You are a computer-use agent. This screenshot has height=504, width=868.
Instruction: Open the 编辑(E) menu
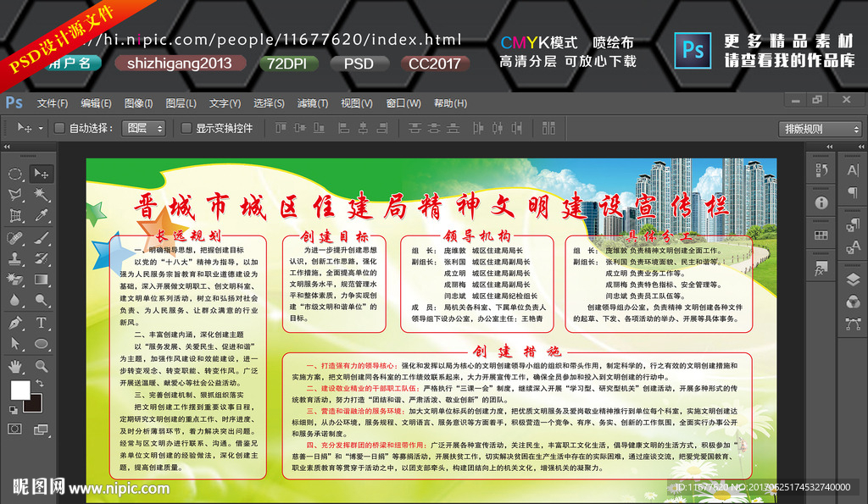click(x=97, y=103)
